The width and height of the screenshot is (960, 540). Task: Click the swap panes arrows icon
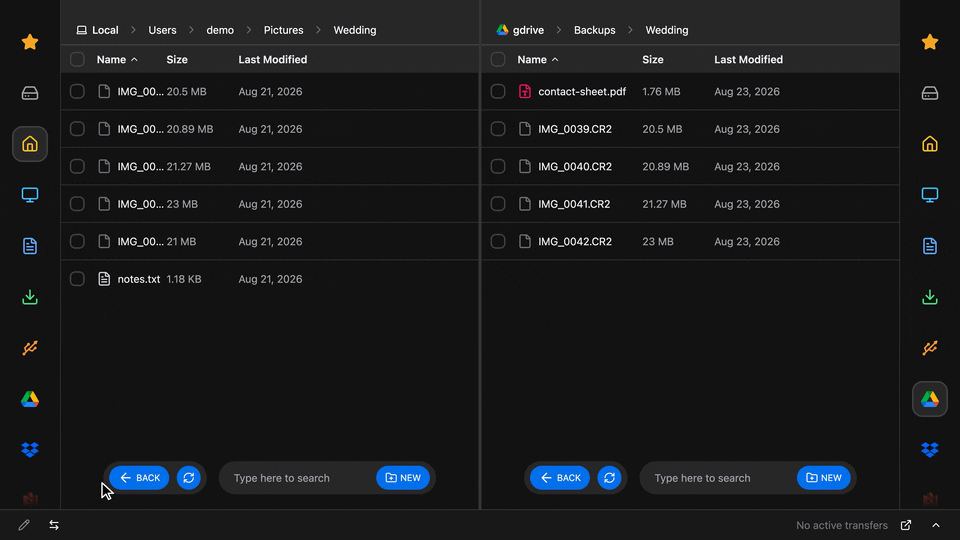(54, 525)
